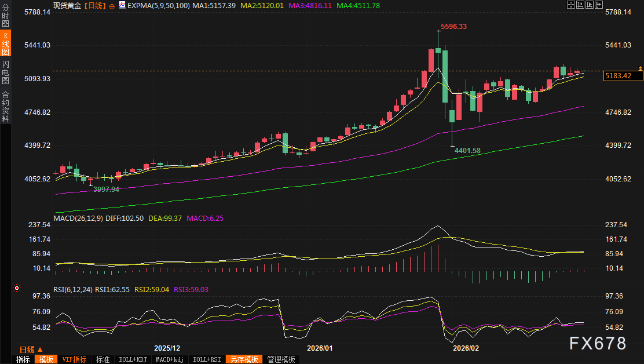Image resolution: width=644 pixels, height=364 pixels.
Task: Select the VIP指标 option
Action: click(75, 359)
